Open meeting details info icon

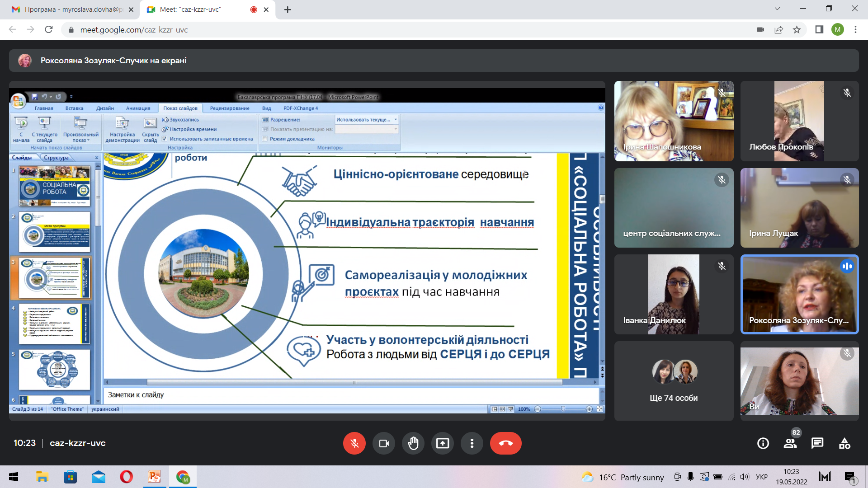click(763, 443)
